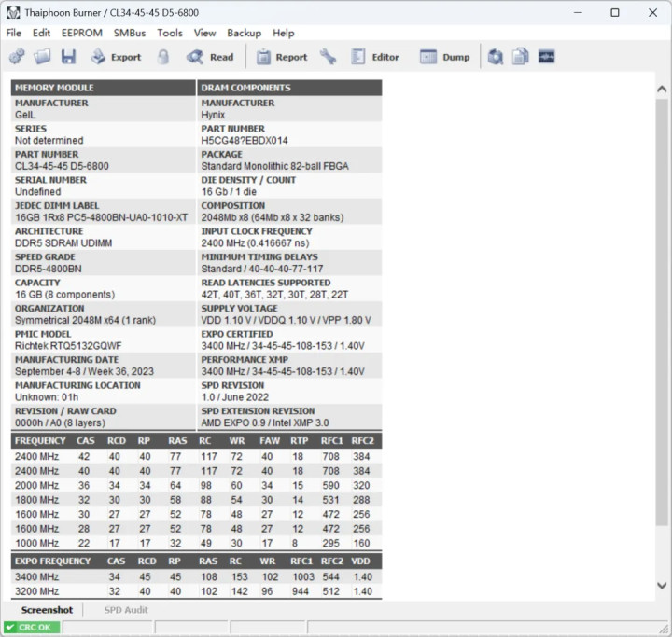Select module part number CL34-45-45 D5-6800
This screenshot has height=637, width=672.
pos(62,166)
